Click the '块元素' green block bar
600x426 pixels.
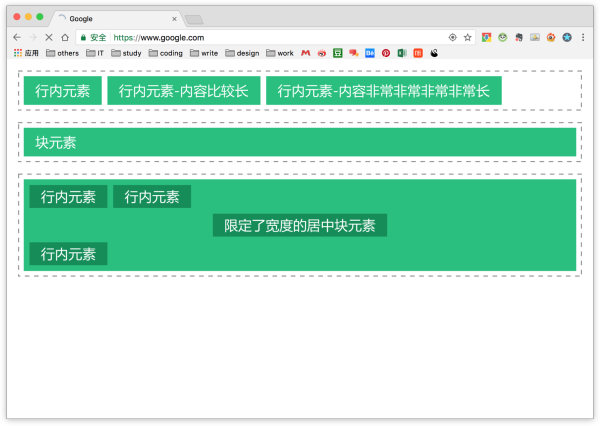coord(299,143)
